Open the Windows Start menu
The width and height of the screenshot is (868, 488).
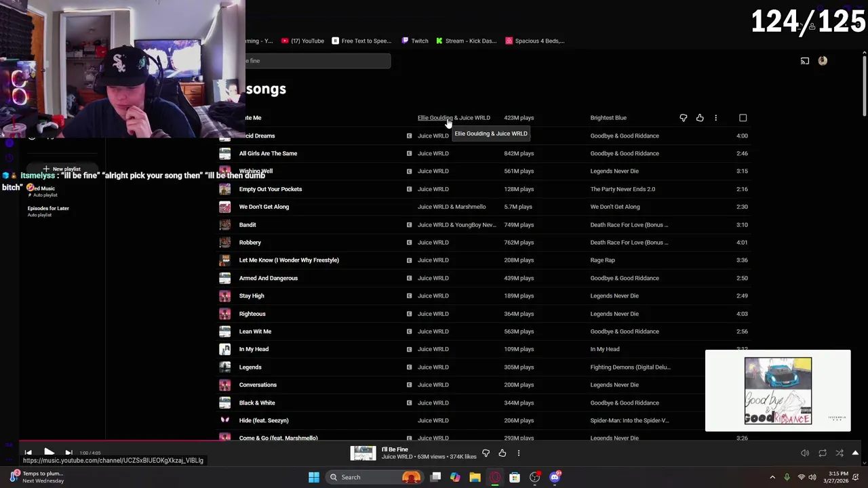pos(314,477)
